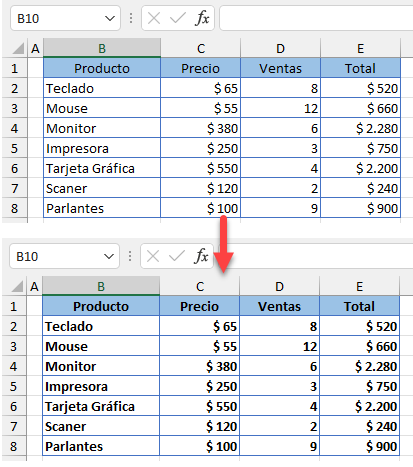The image size is (413, 467).
Task: Click the formula bar options dots in upper sheet
Action: pyautogui.click(x=131, y=18)
